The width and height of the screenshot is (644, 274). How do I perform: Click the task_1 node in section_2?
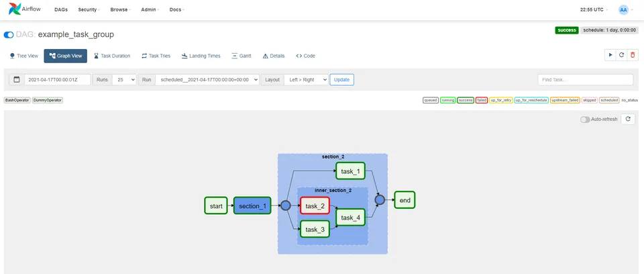[350, 171]
